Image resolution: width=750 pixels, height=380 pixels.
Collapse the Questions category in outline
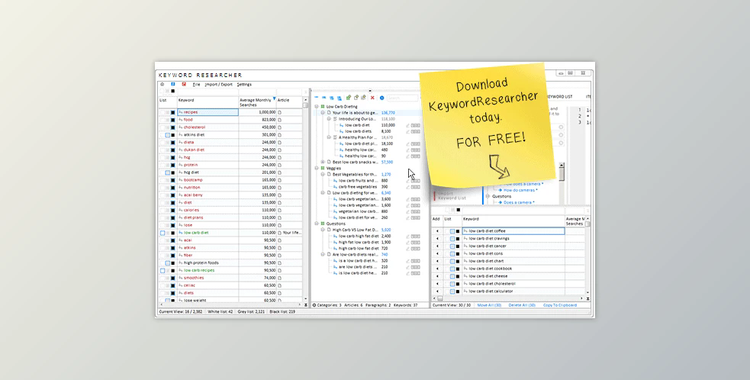tap(317, 224)
